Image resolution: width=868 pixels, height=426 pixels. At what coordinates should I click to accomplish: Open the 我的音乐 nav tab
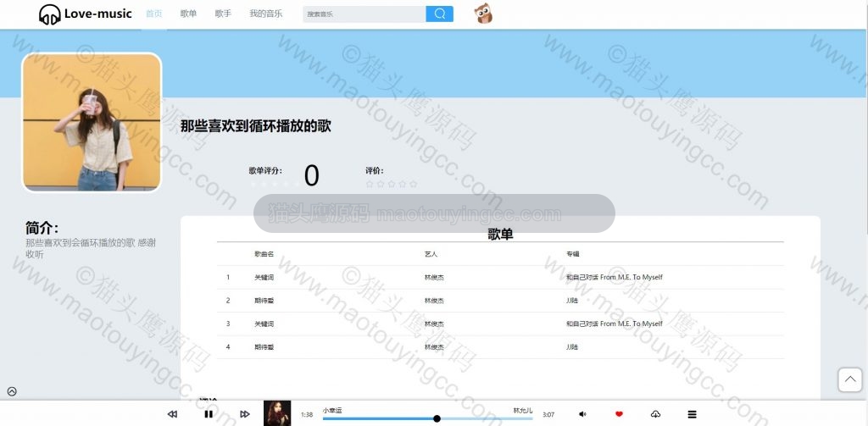tap(265, 14)
